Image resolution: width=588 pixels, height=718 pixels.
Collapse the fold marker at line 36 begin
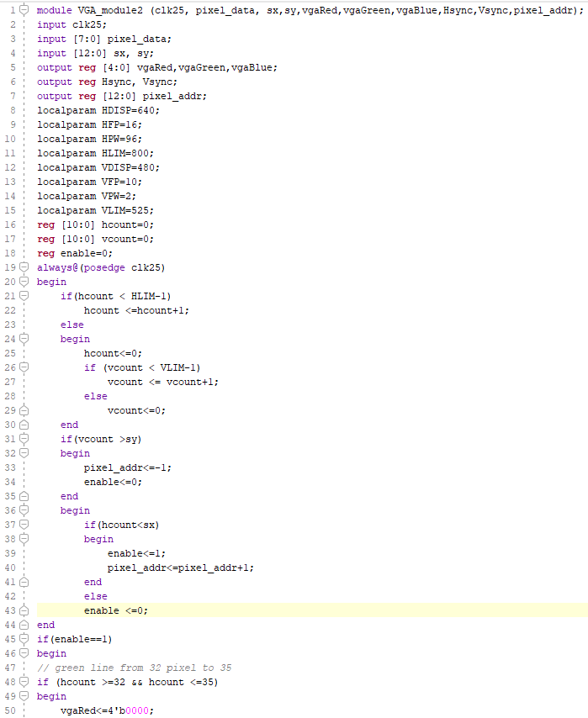(x=24, y=510)
